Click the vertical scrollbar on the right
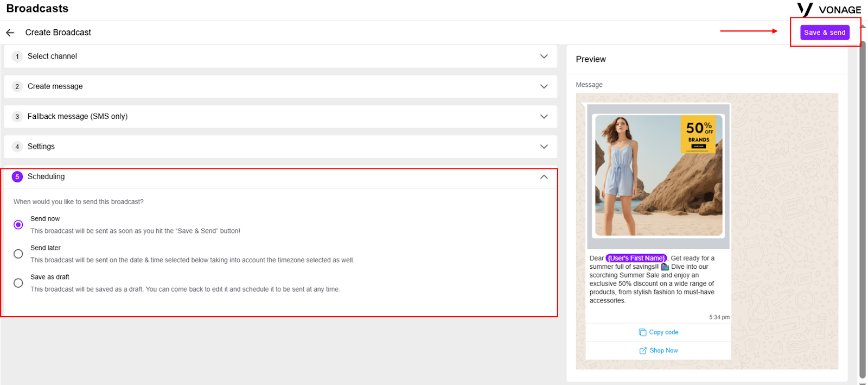The image size is (868, 385). point(863,209)
